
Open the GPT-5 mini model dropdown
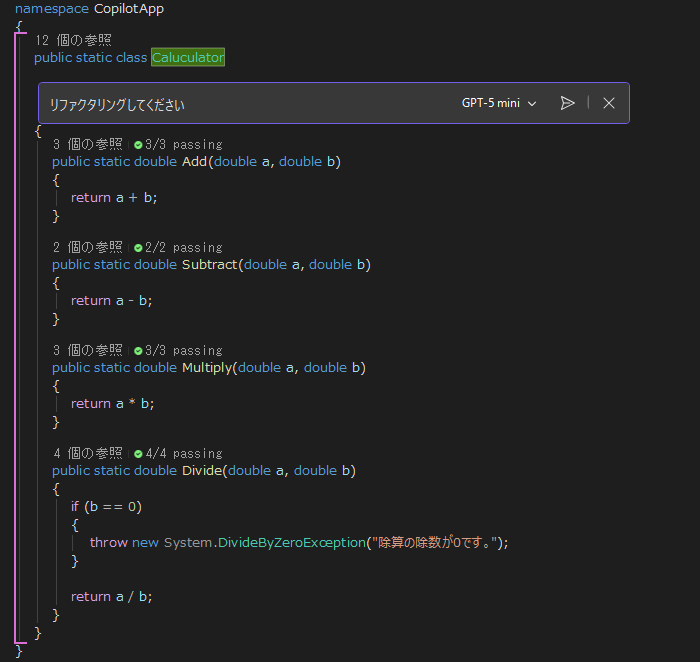click(499, 103)
